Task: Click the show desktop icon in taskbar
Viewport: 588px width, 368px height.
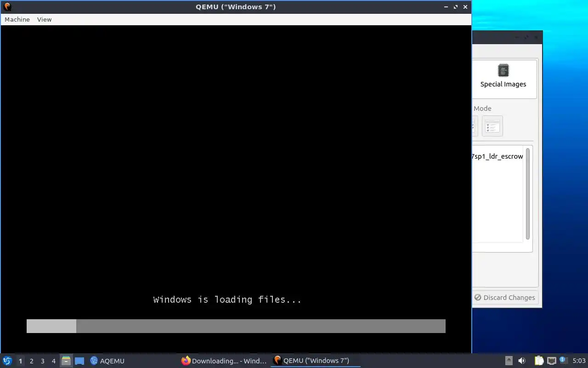Action: click(x=79, y=361)
